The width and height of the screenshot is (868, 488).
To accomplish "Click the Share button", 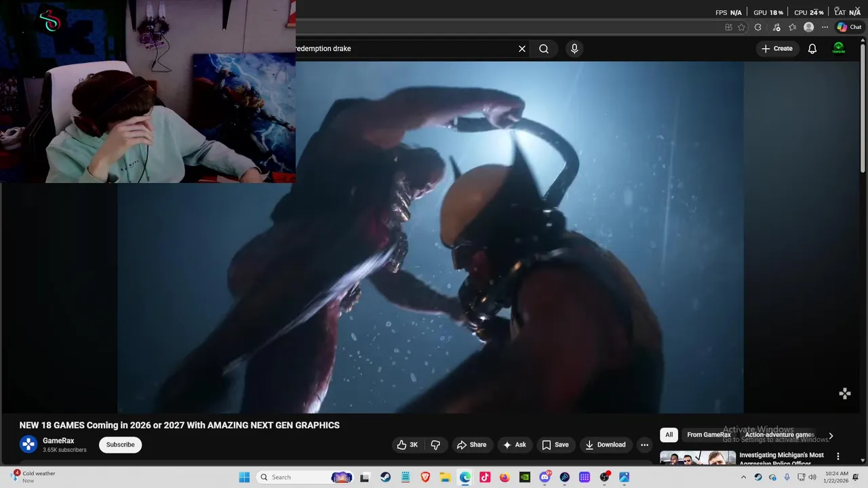I will click(x=471, y=445).
